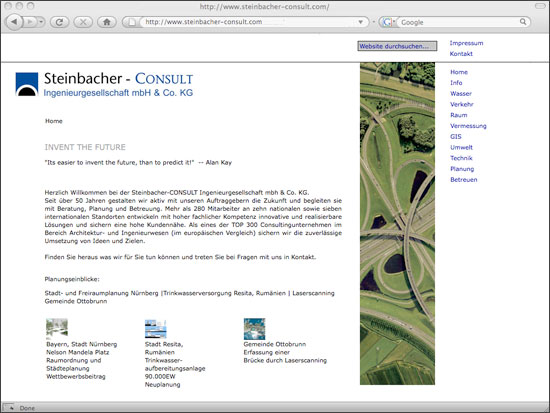Open the Betreuen navigation link
This screenshot has width=550, height=413.
click(464, 180)
